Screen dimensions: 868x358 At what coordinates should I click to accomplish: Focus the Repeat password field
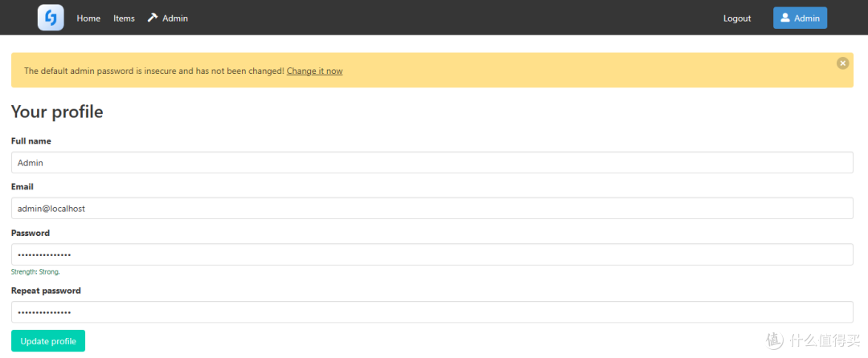pyautogui.click(x=432, y=311)
